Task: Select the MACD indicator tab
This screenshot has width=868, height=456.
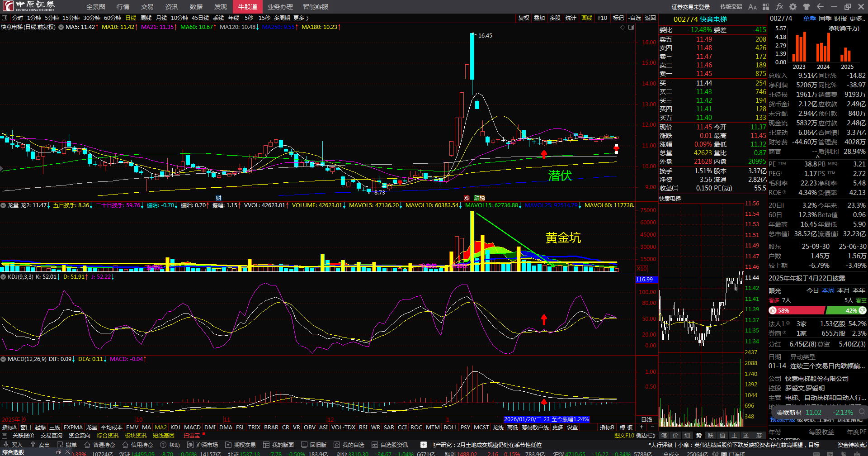Action: [192, 427]
